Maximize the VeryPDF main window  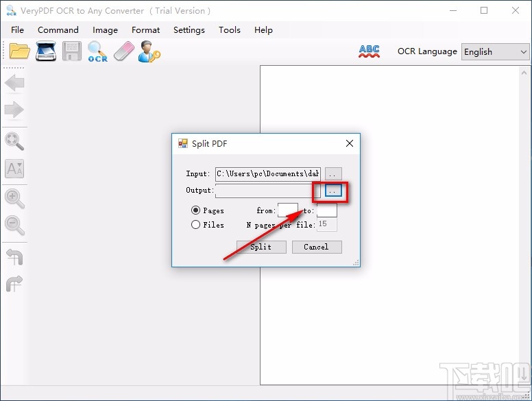click(x=484, y=10)
